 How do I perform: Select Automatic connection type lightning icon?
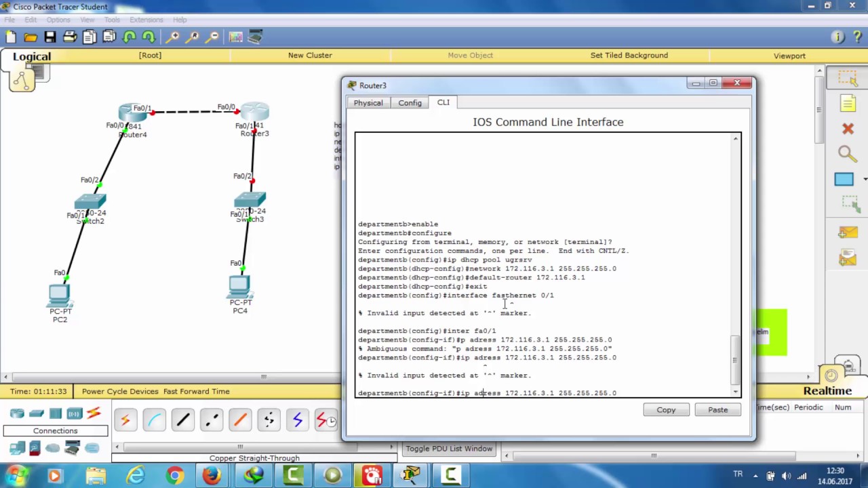click(125, 421)
